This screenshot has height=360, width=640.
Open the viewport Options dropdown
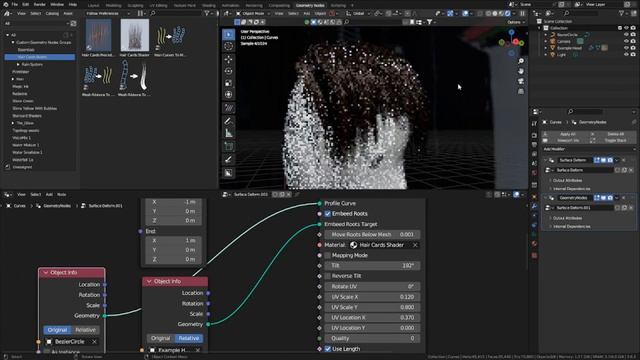click(516, 22)
